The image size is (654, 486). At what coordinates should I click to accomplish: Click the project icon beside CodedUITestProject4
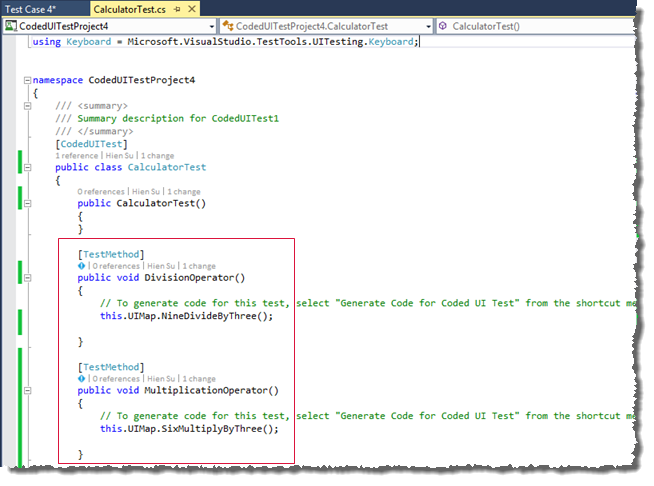pyautogui.click(x=10, y=26)
